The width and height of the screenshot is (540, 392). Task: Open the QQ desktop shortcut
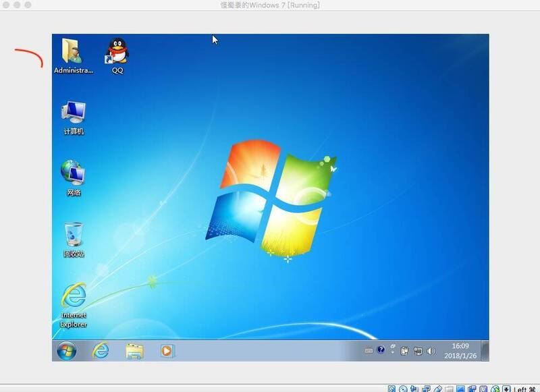117,53
